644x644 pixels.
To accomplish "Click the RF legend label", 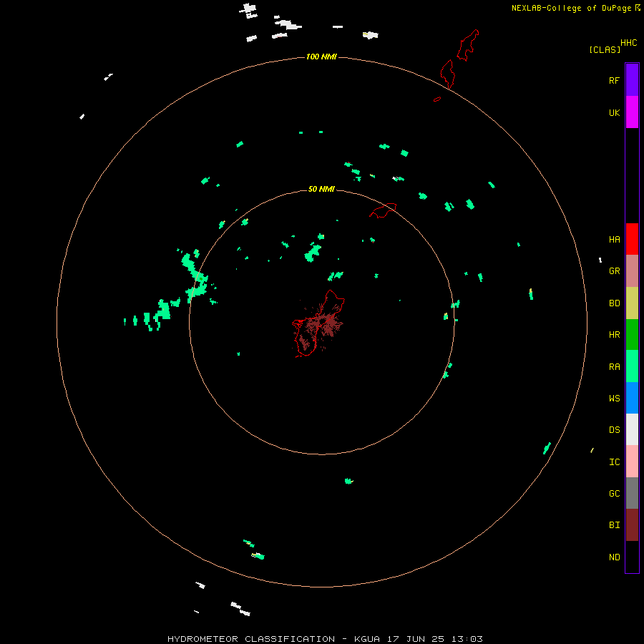I will click(614, 80).
